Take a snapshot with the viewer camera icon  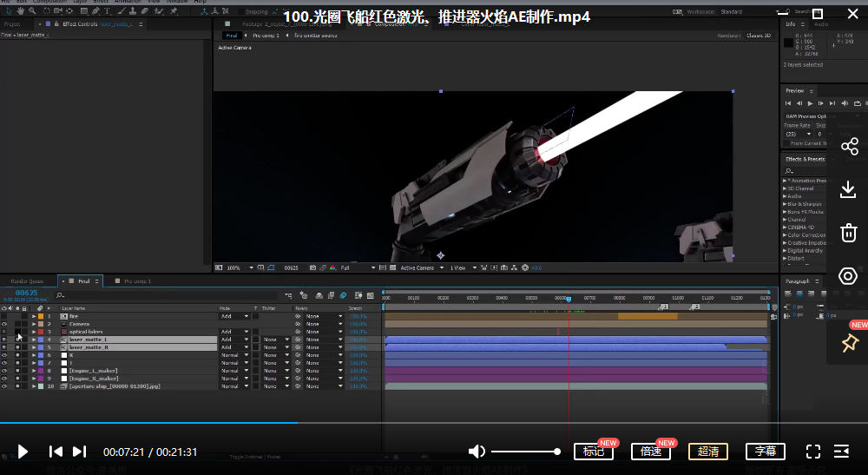[x=312, y=267]
